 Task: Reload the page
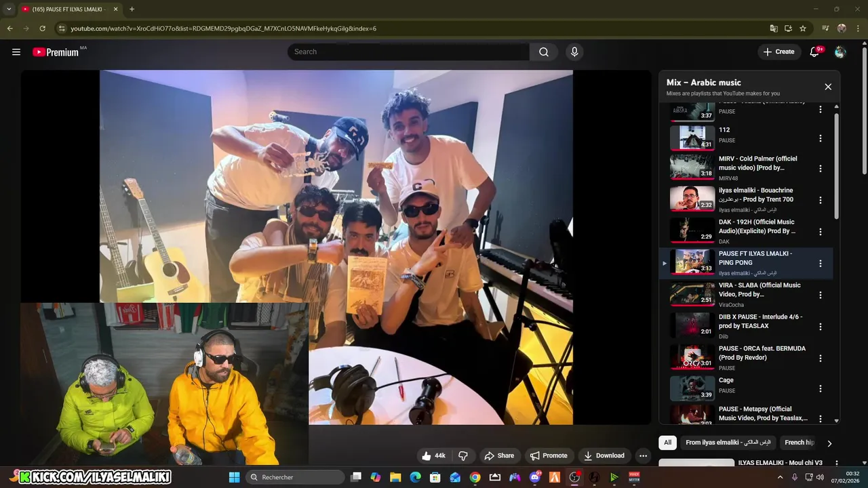coord(42,28)
